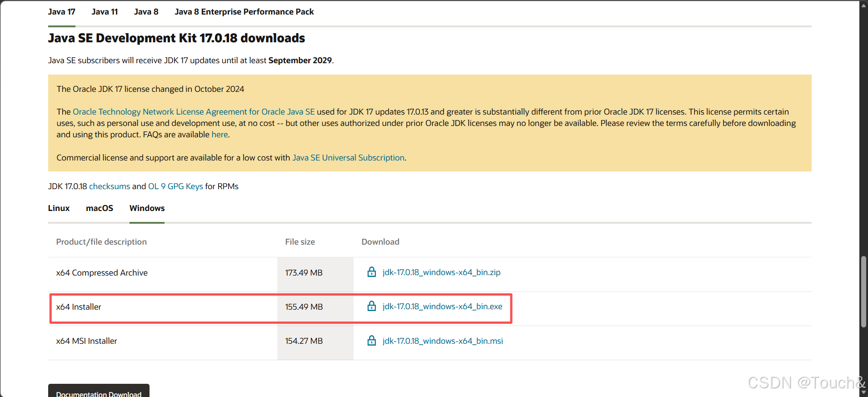This screenshot has height=397, width=868.
Task: Open Java SE Universal Subscription link
Action: point(348,158)
